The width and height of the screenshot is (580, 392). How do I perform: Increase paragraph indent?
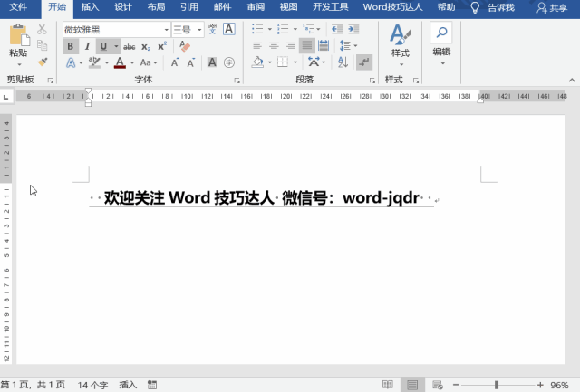353,29
